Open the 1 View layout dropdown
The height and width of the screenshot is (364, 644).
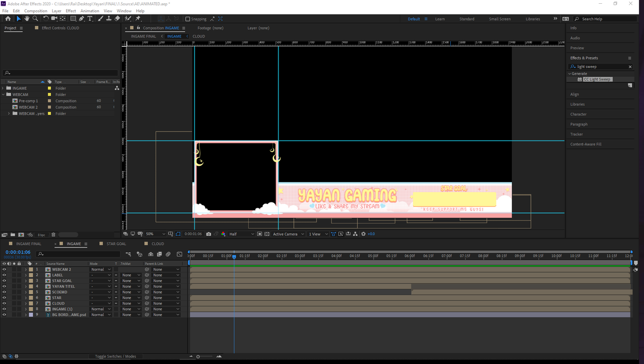coord(317,234)
